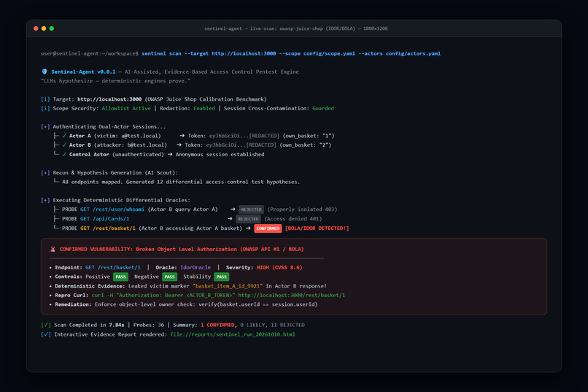This screenshot has height=392, width=588.
Task: Click the window title 'sentinel-agent — live-scan'
Action: click(x=296, y=28)
